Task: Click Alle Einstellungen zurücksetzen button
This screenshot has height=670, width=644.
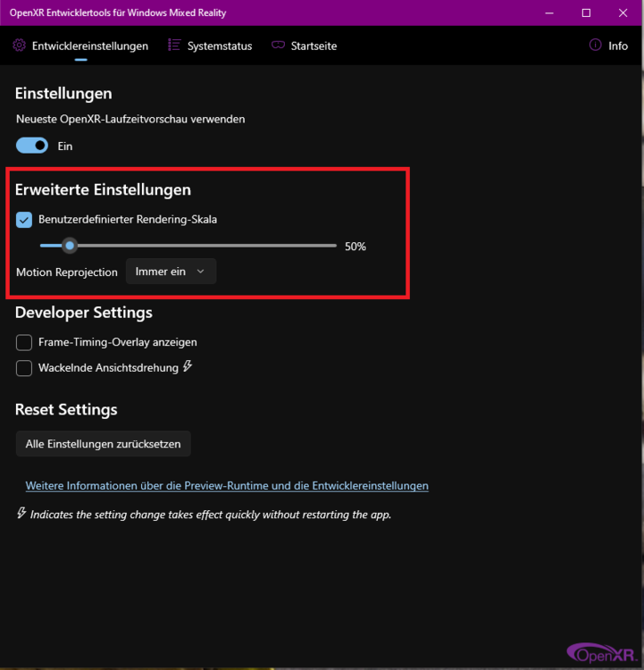Action: click(103, 444)
